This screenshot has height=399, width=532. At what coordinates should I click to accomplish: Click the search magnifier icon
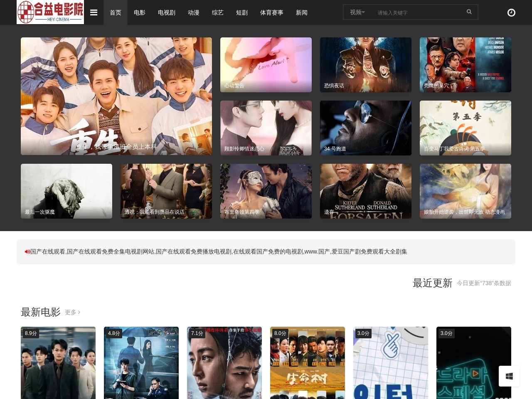tap(469, 12)
